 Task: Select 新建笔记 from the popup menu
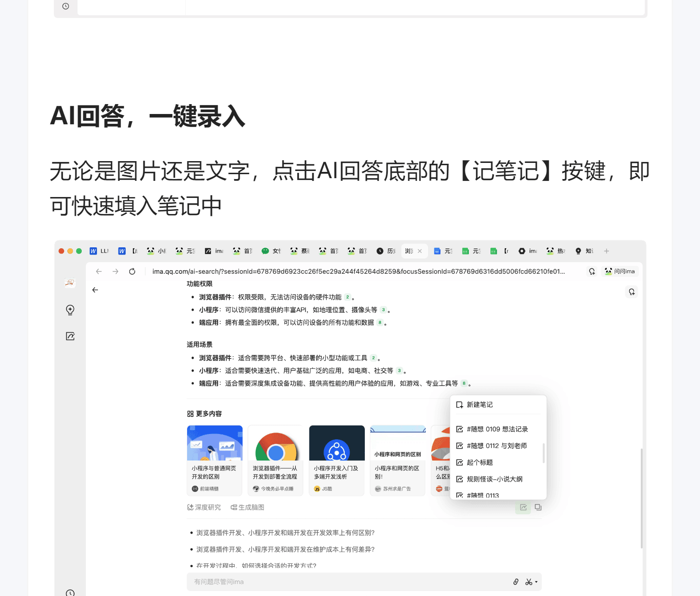(x=479, y=405)
